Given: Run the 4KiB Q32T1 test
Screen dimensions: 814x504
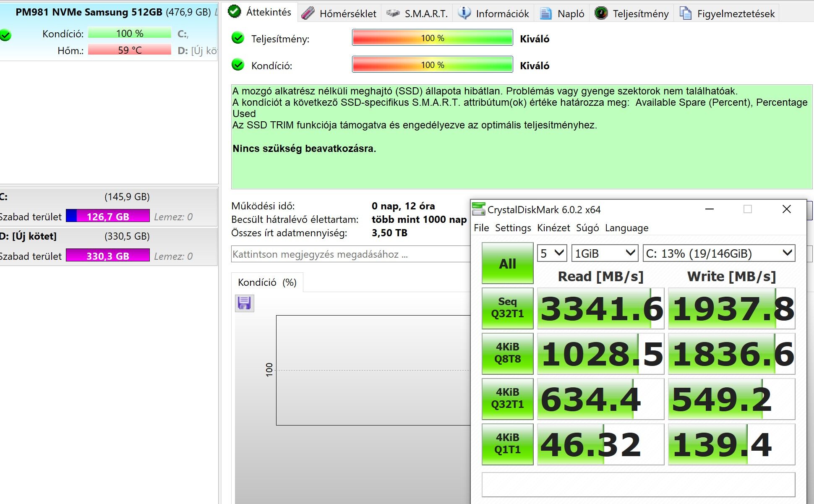Looking at the screenshot, I should [507, 399].
